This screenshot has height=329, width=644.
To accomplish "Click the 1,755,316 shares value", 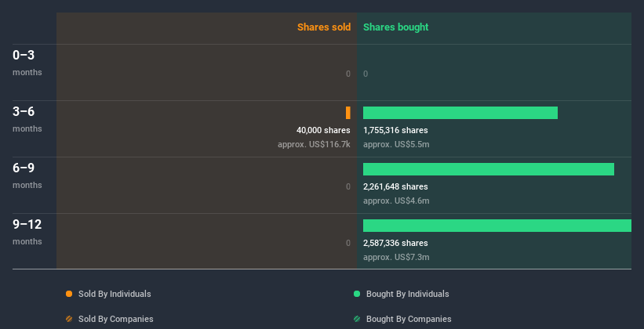I will point(395,130).
